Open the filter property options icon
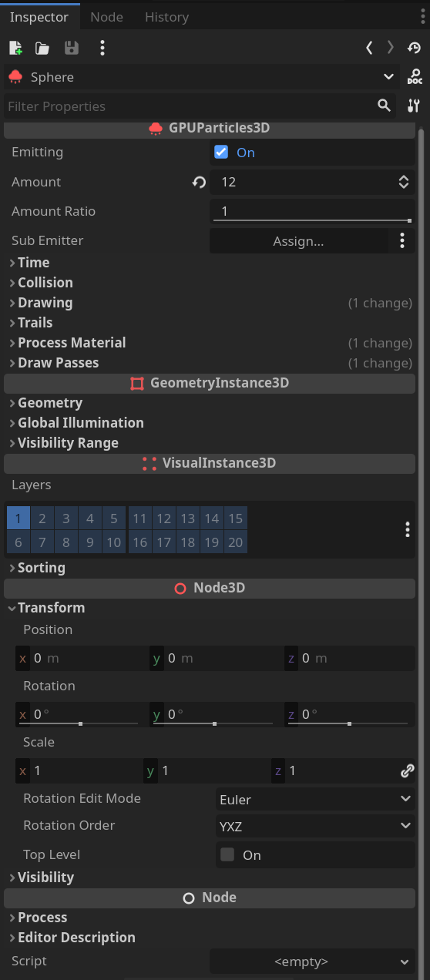430x980 pixels. 414,106
